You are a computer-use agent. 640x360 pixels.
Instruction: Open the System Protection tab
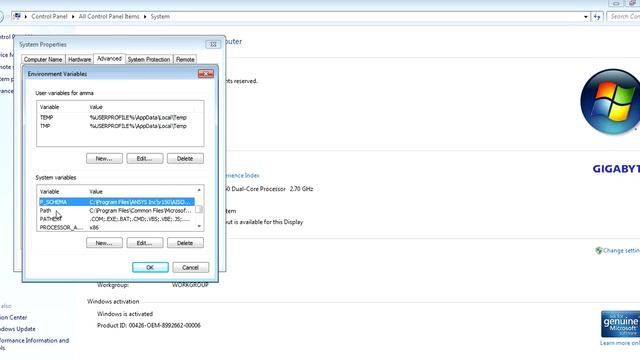click(149, 60)
